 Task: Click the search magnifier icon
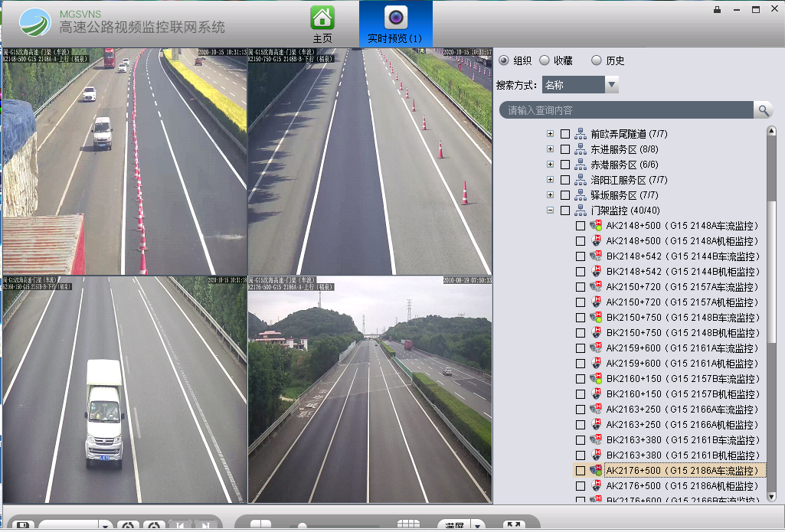(763, 110)
